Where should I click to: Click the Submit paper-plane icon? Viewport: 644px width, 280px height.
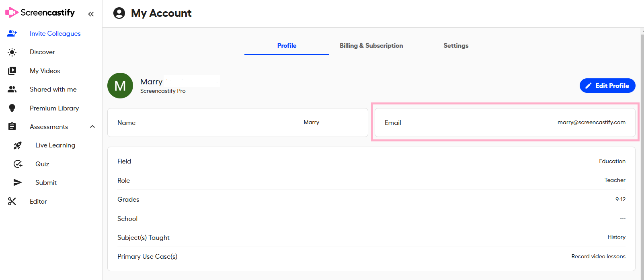point(18,182)
